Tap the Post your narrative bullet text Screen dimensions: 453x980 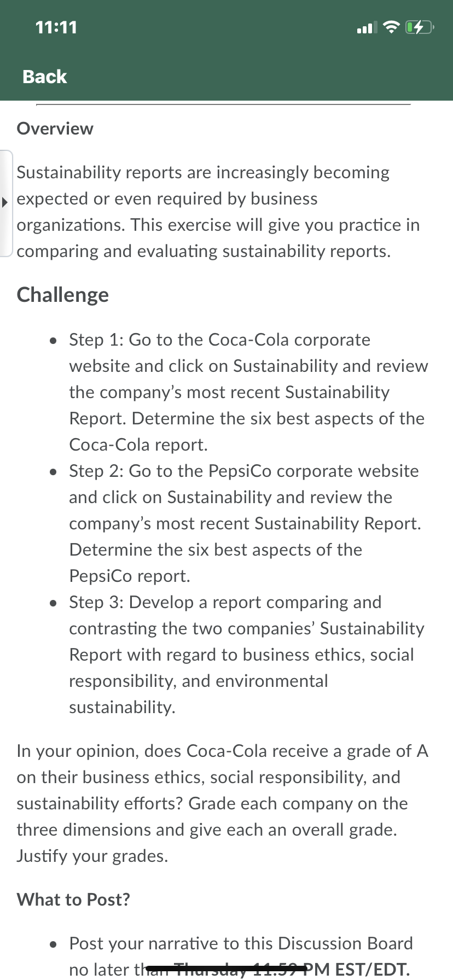[x=241, y=956]
